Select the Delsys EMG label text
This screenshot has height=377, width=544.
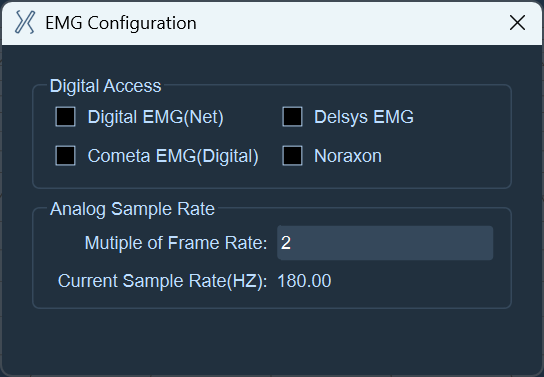364,117
